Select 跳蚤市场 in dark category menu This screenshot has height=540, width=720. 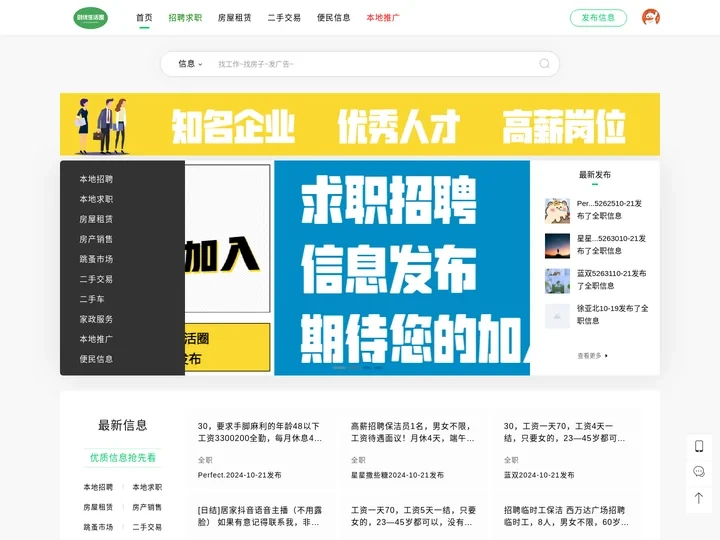tap(96, 259)
